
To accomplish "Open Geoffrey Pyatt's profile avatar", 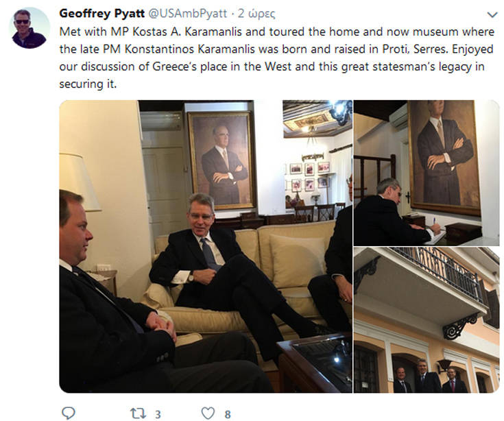I will [x=30, y=29].
